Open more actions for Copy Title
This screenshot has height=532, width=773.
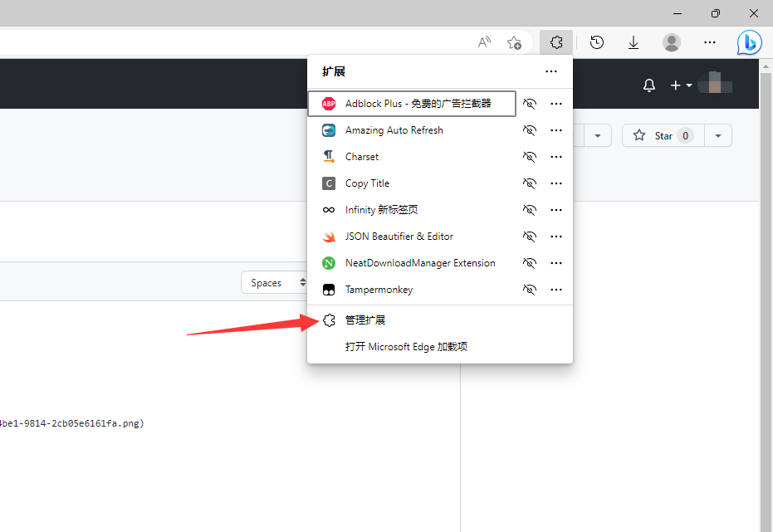(x=556, y=183)
